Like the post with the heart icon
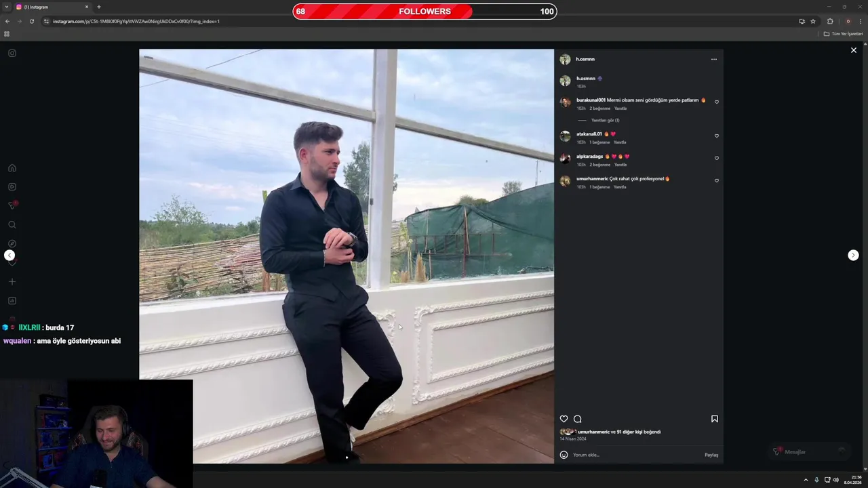This screenshot has height=488, width=868. tap(564, 419)
